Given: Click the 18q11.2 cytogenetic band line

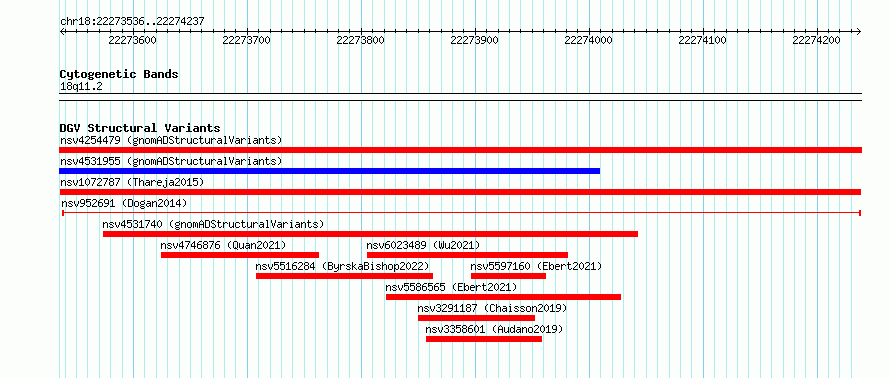Looking at the screenshot, I should (x=460, y=97).
